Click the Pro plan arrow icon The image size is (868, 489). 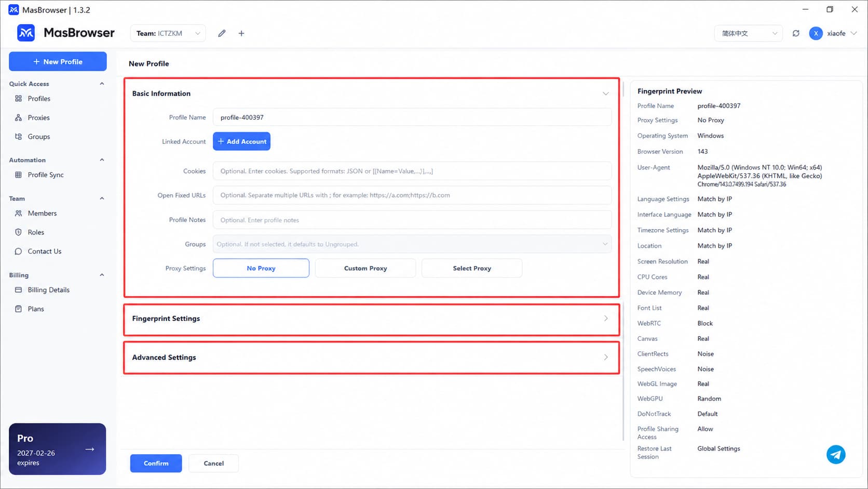point(90,449)
